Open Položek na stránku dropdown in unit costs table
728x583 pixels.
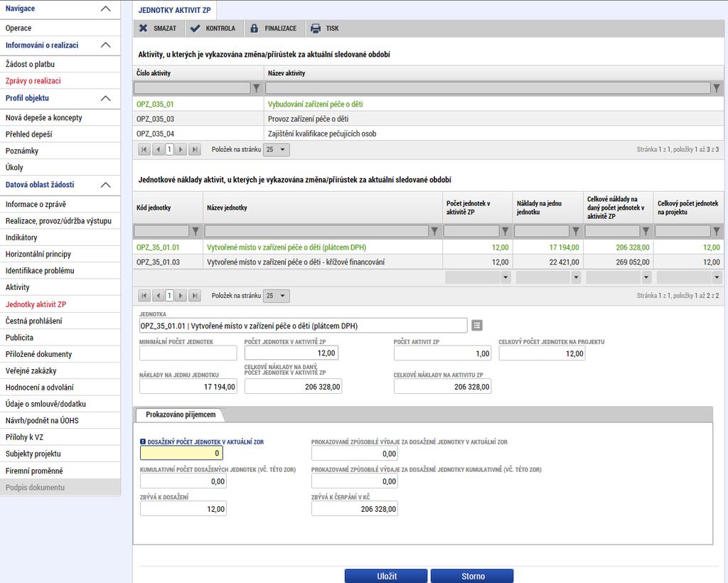(277, 295)
